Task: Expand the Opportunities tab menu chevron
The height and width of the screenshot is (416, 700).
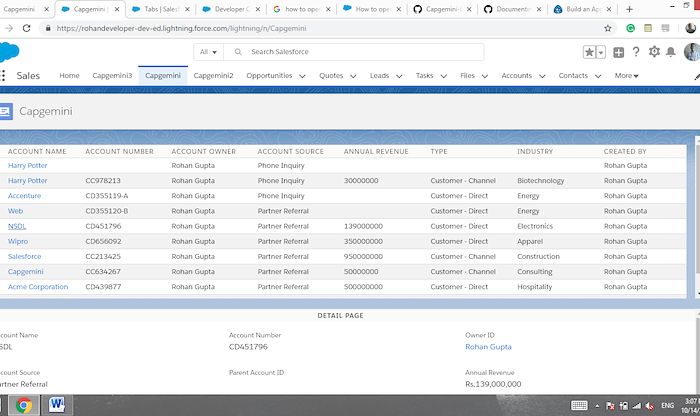Action: point(302,76)
